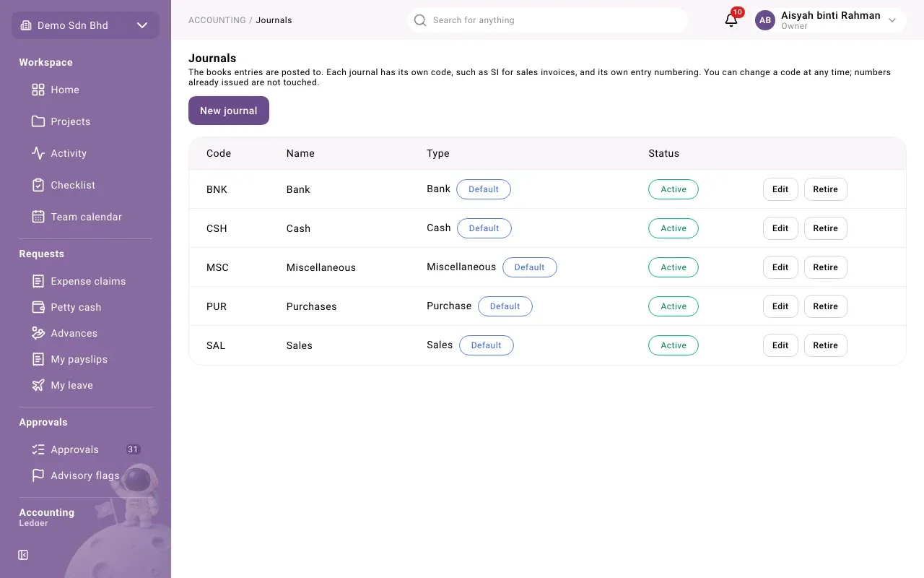Screen dimensions: 924x578
Task: Open Team calendar icon
Action: (38, 217)
